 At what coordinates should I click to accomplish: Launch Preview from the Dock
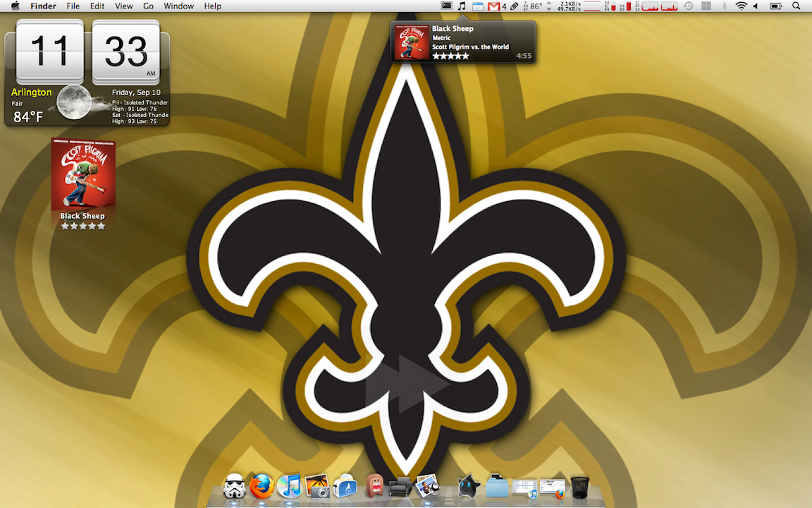point(428,486)
